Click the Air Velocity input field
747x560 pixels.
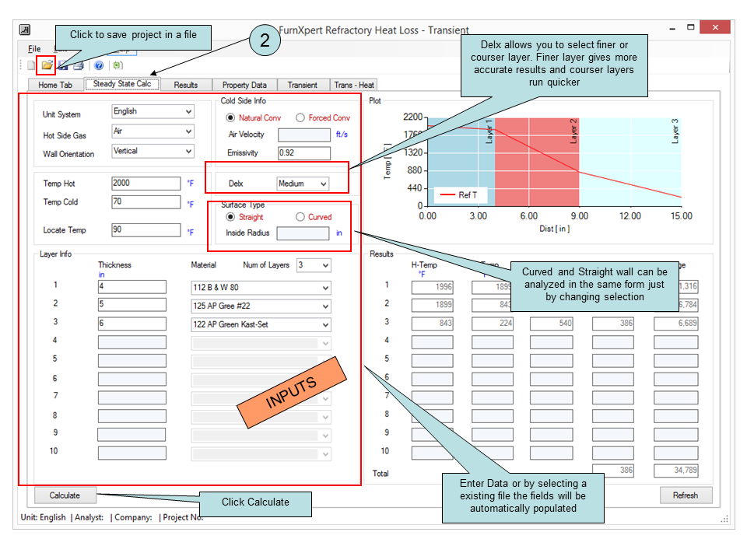coord(304,135)
